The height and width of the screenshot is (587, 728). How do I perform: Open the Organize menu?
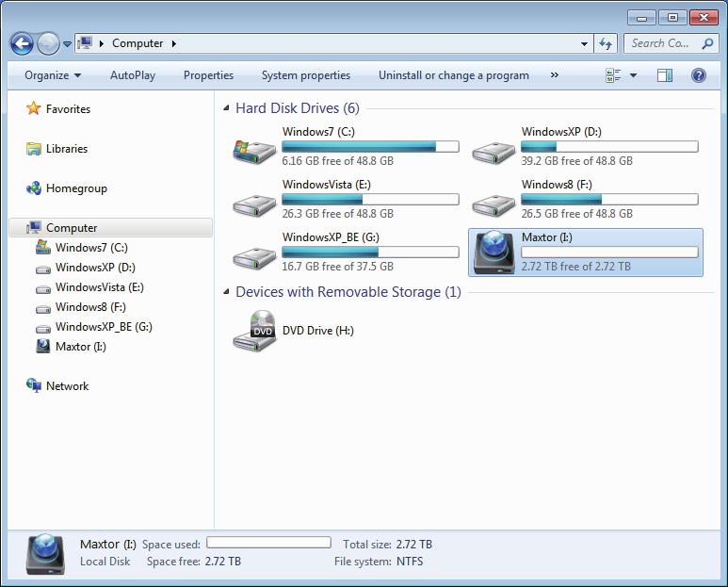53,75
